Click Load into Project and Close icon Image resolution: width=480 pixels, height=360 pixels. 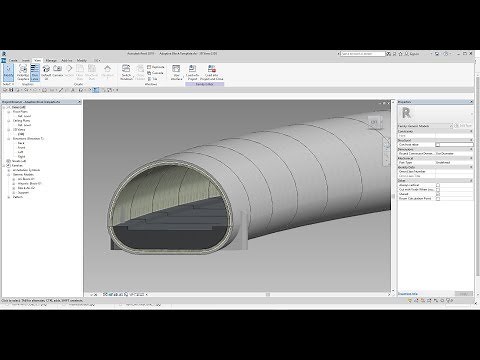[212, 69]
